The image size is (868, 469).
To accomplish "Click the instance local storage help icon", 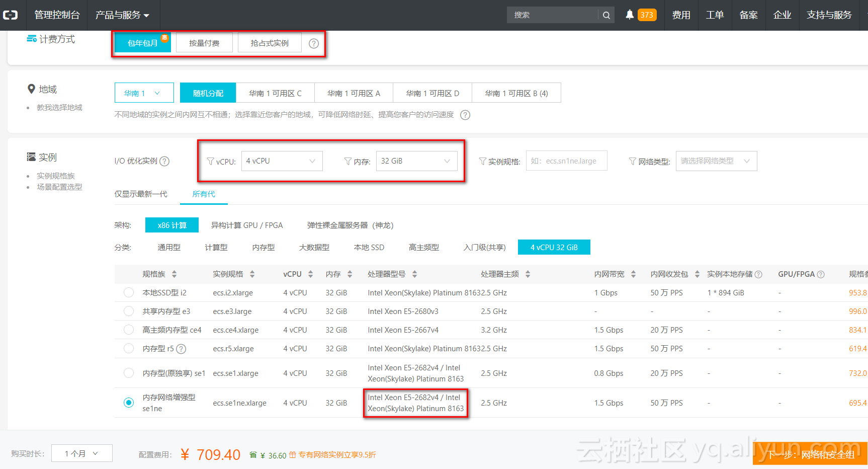I will pyautogui.click(x=758, y=274).
